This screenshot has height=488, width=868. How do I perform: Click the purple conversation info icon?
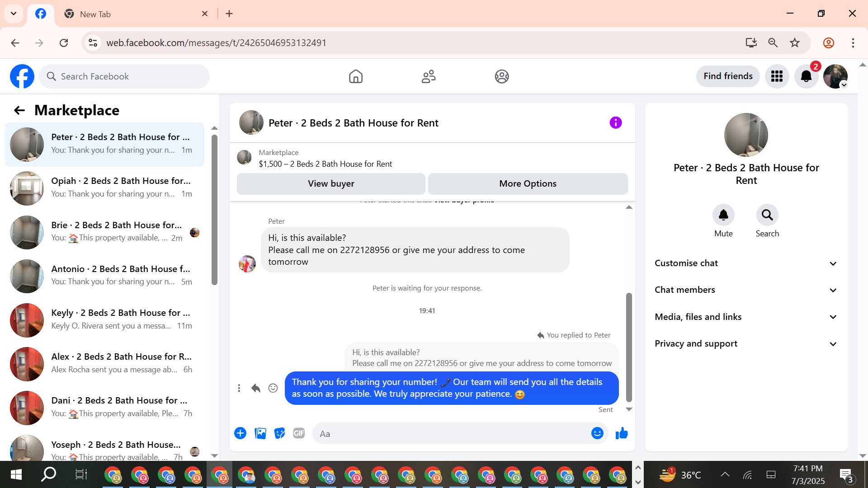(x=615, y=122)
